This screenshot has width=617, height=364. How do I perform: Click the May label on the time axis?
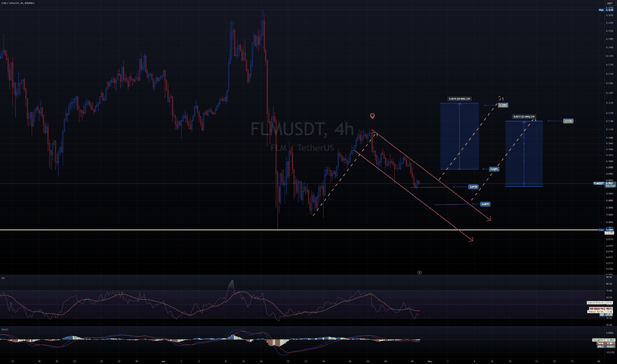pos(430,361)
